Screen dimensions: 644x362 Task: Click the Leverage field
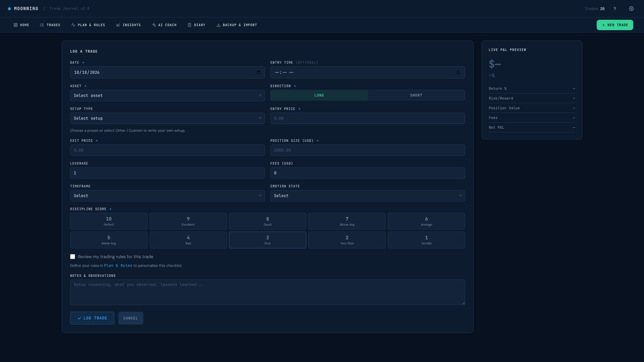click(x=167, y=173)
